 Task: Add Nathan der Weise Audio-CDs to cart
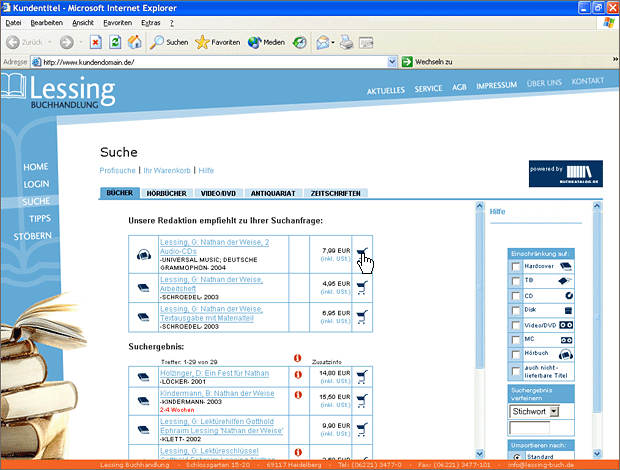point(362,253)
